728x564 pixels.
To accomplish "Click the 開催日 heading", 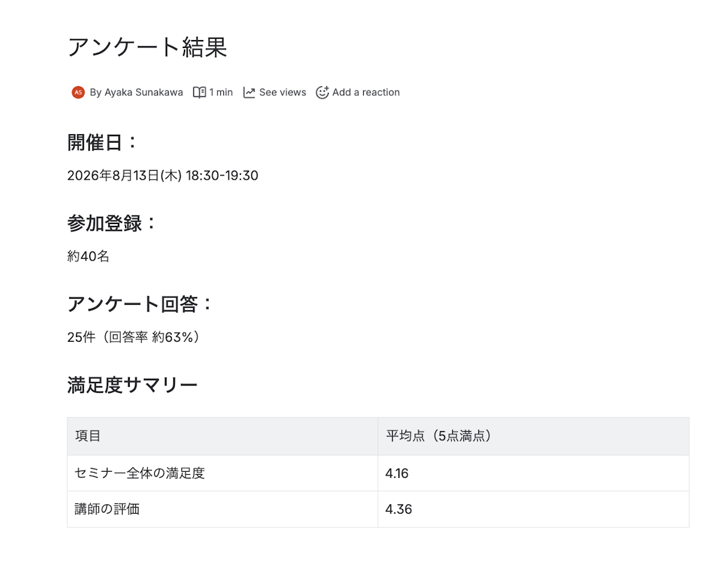I will tap(102, 143).
